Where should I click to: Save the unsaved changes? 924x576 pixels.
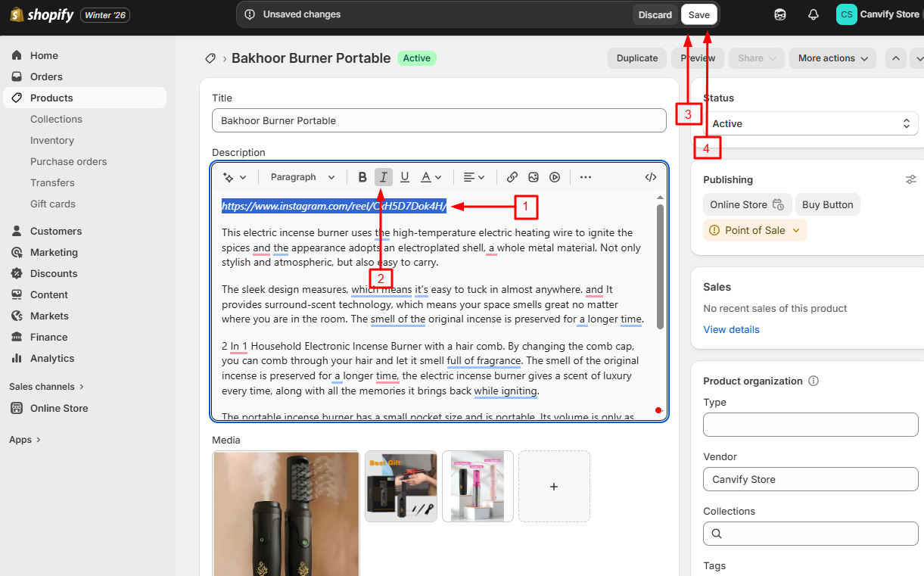(x=698, y=14)
